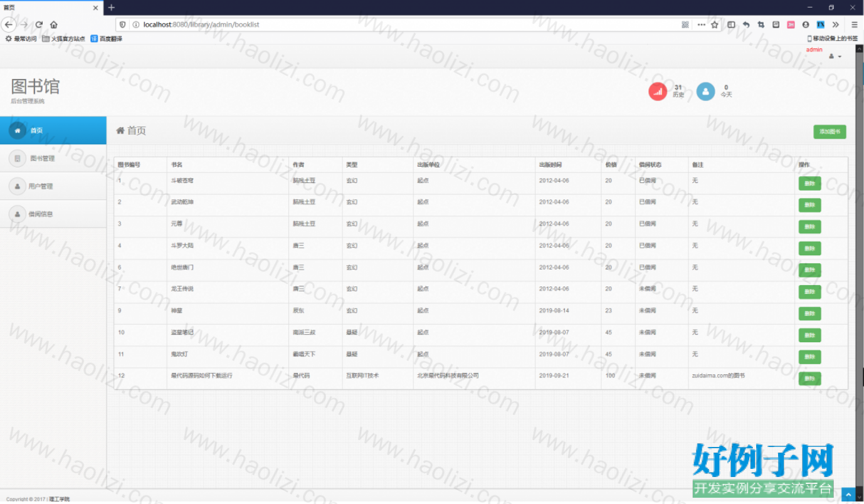
Task: Open 用户管理 in the sidebar
Action: point(53,186)
